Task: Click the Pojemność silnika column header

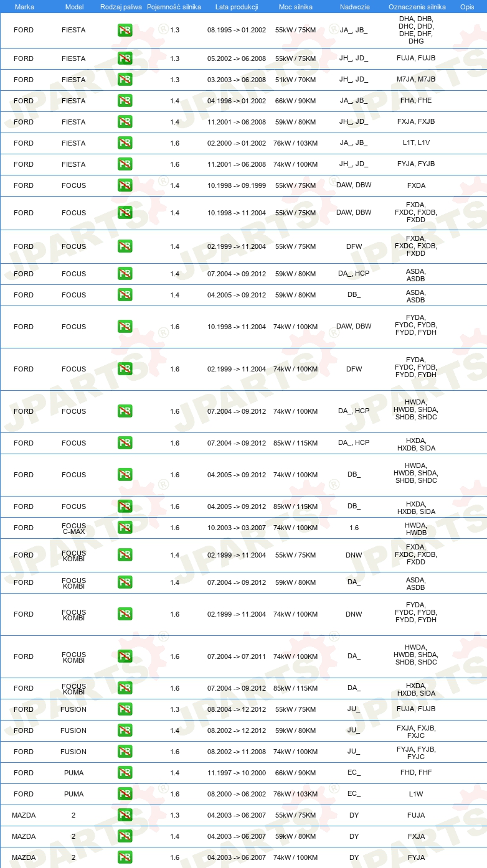Action: (174, 7)
